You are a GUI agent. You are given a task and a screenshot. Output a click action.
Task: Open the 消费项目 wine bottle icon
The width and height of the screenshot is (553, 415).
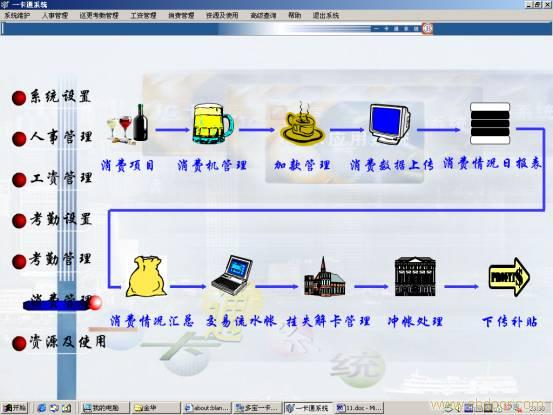click(127, 124)
